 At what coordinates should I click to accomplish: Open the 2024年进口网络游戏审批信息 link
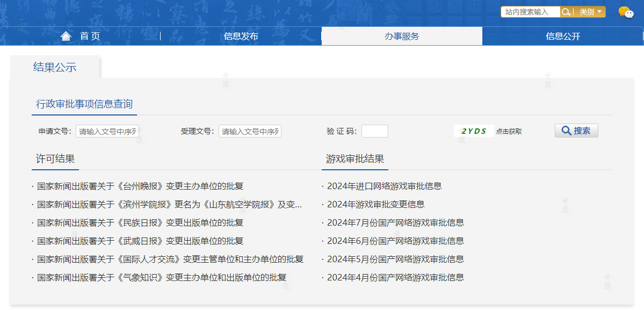(386, 186)
